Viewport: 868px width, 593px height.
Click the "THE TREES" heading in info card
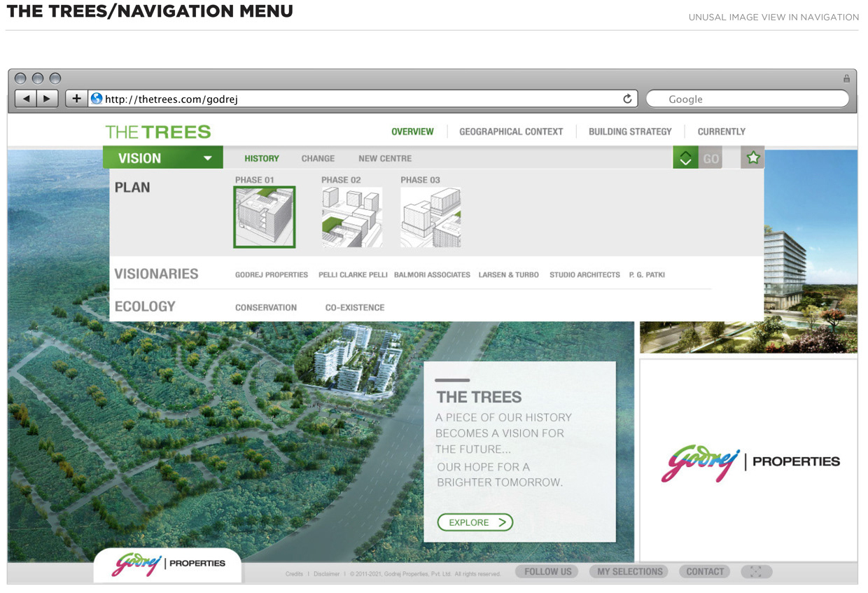(x=479, y=397)
